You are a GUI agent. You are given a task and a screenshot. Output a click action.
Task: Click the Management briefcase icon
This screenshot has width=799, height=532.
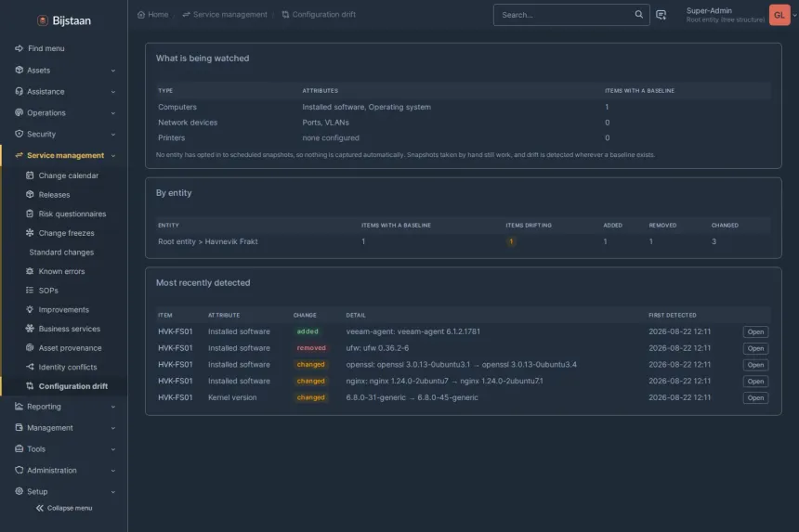click(x=19, y=428)
